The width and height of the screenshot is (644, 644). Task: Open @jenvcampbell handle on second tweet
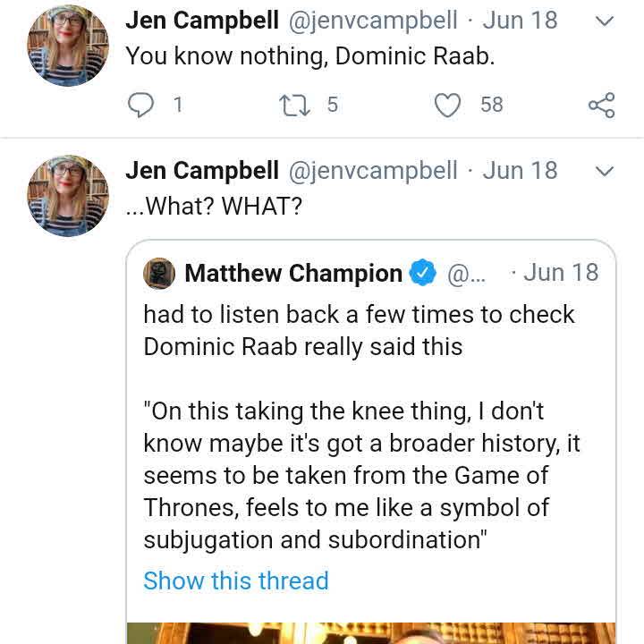coord(372,170)
